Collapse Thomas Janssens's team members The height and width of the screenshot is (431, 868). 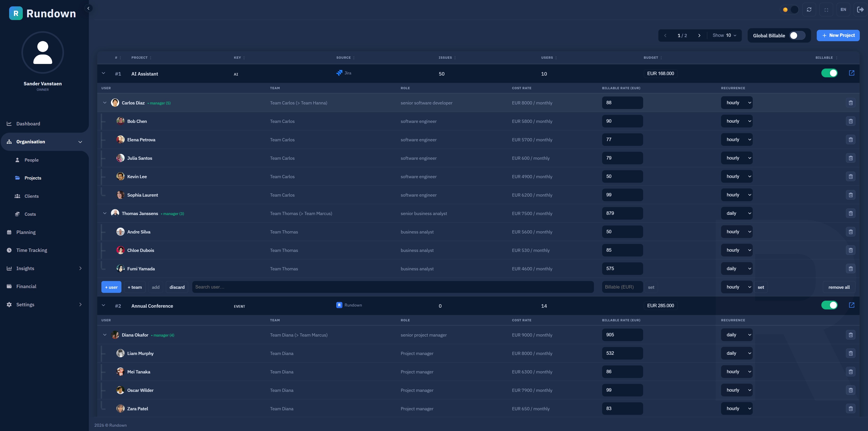(x=105, y=213)
